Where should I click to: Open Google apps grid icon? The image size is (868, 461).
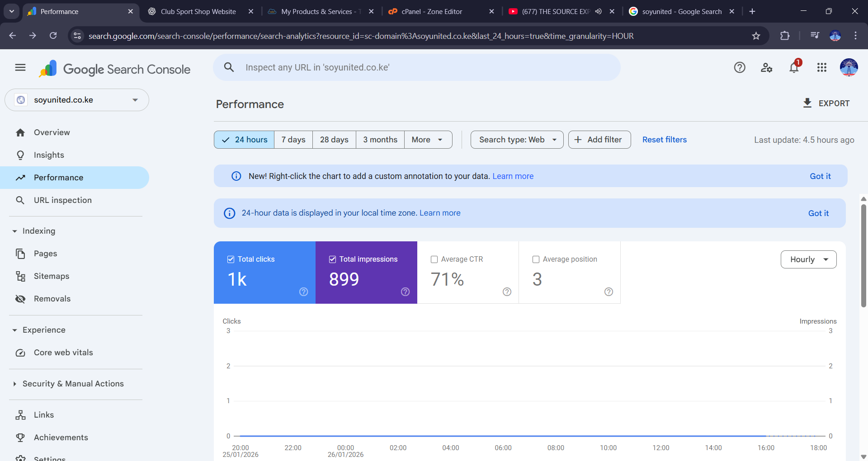click(x=821, y=68)
